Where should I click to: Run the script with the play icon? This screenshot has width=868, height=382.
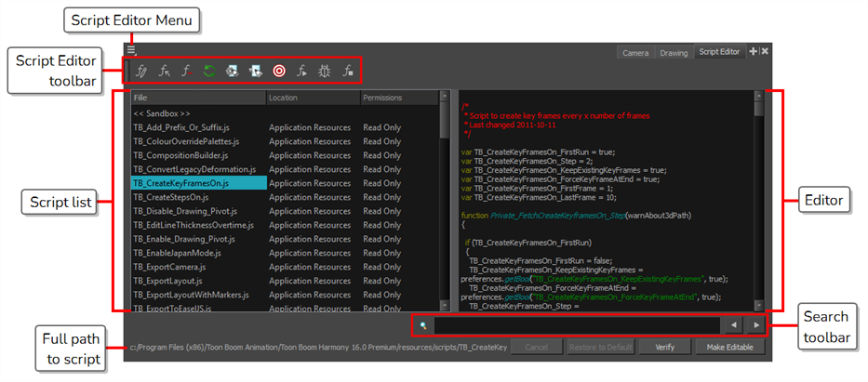301,71
